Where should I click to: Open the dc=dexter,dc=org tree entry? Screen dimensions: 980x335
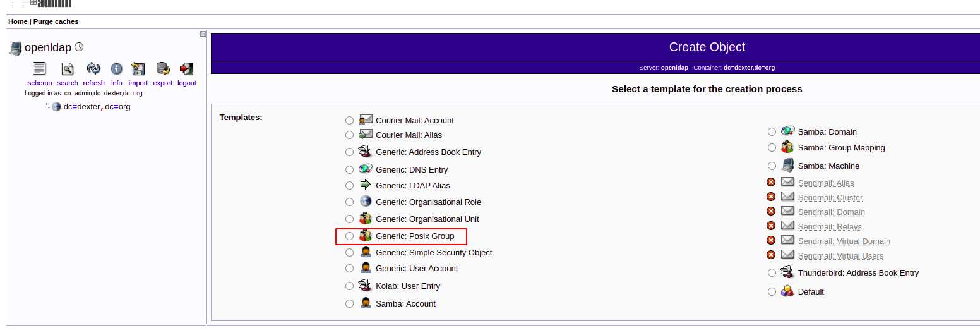coord(97,107)
